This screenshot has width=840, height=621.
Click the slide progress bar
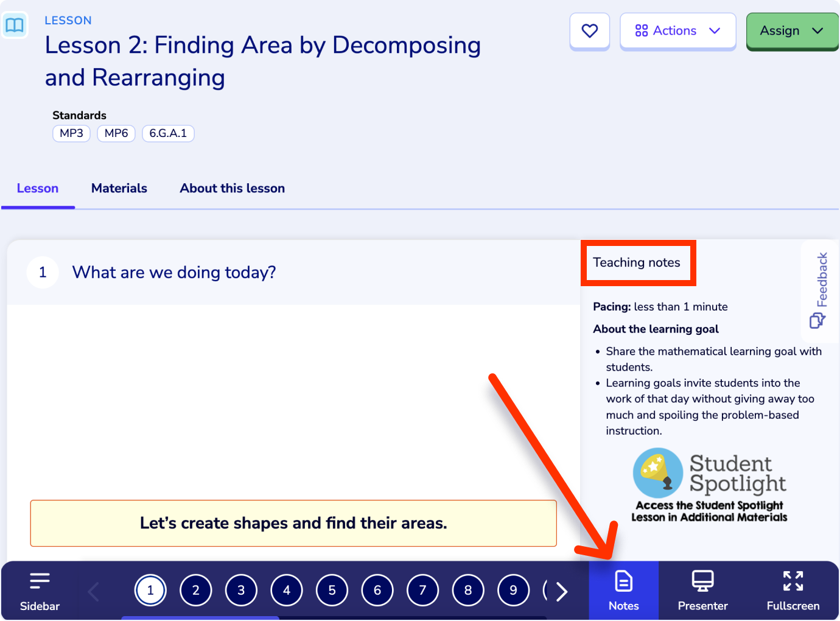(x=334, y=618)
